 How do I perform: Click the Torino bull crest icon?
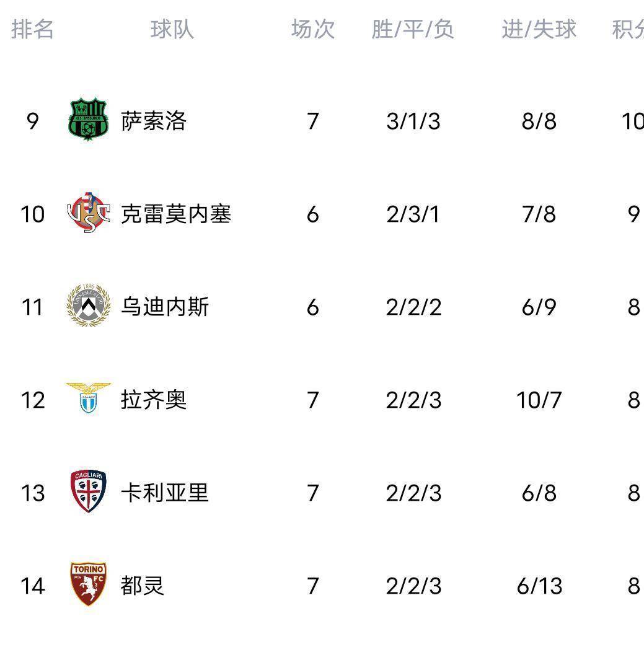pos(88,584)
